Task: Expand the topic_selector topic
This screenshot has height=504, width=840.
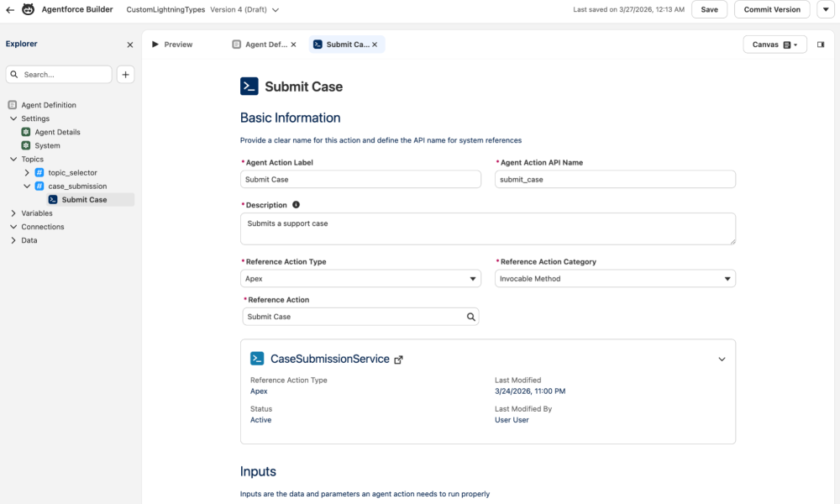Action: tap(27, 172)
